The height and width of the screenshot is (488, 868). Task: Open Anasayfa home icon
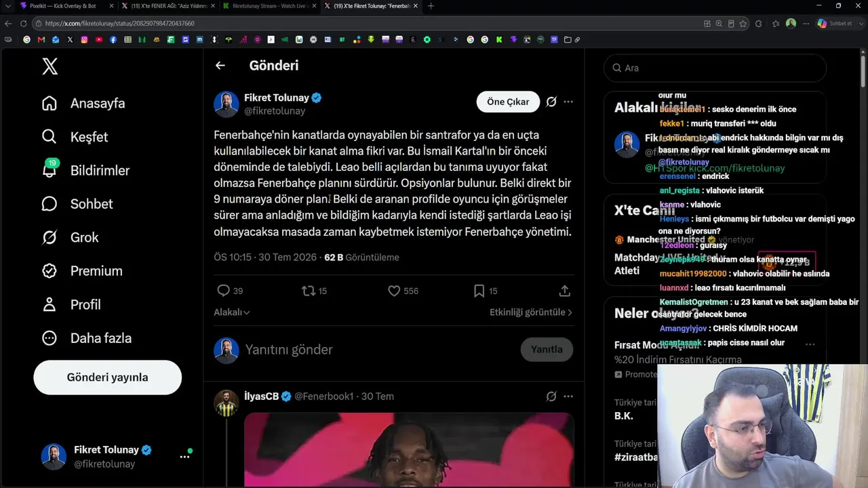pos(50,104)
